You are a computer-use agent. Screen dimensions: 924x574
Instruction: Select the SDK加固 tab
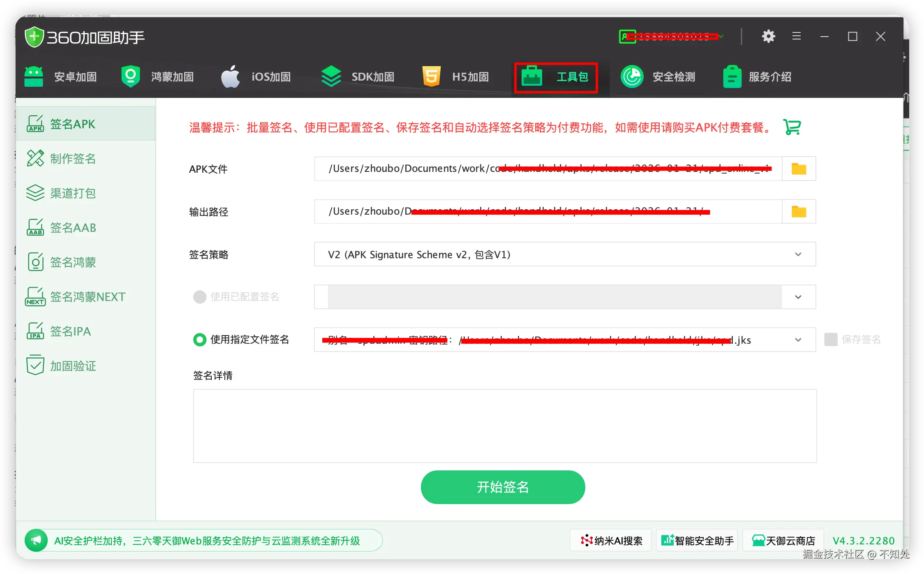[x=358, y=77]
